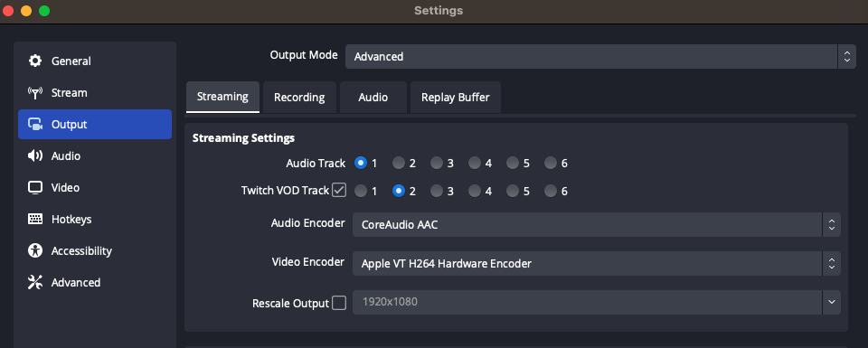Click the Accessibility person icon

point(35,250)
